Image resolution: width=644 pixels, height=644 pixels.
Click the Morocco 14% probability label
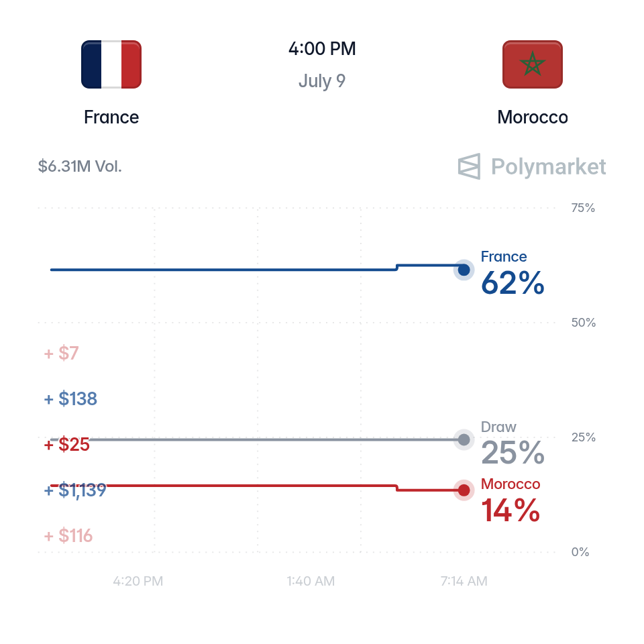coord(511,500)
